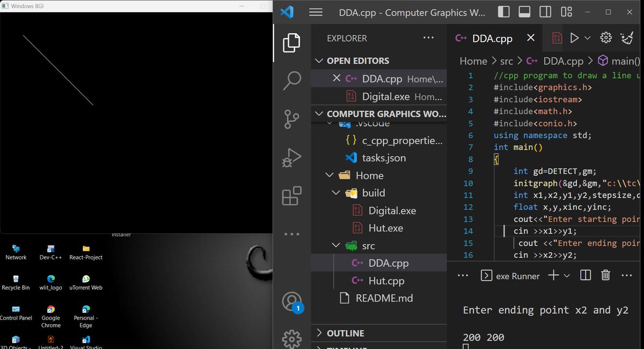Run the C++ file with play button
Viewport: 644px width, 349px height.
[x=574, y=38]
